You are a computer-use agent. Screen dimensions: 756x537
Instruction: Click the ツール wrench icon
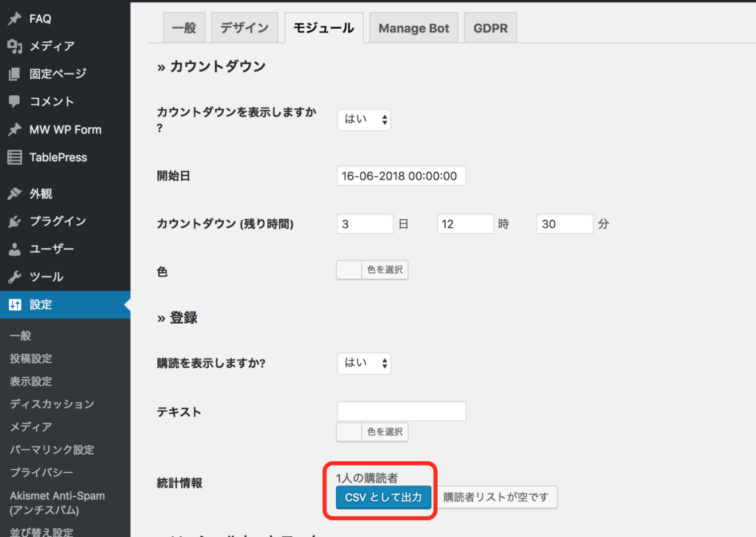14,277
